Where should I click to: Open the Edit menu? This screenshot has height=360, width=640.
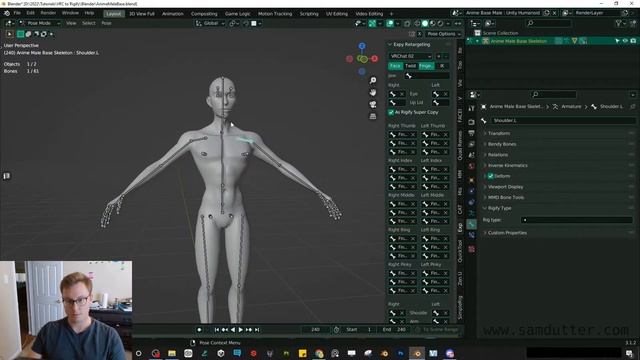[31, 13]
